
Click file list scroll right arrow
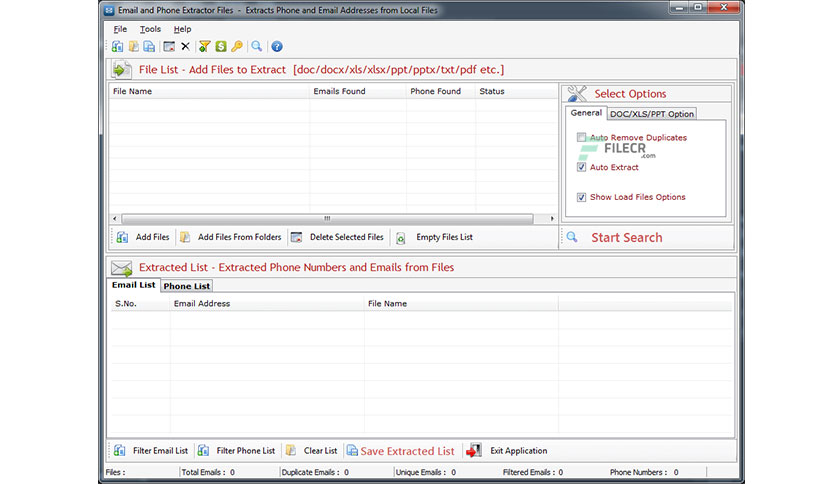552,219
